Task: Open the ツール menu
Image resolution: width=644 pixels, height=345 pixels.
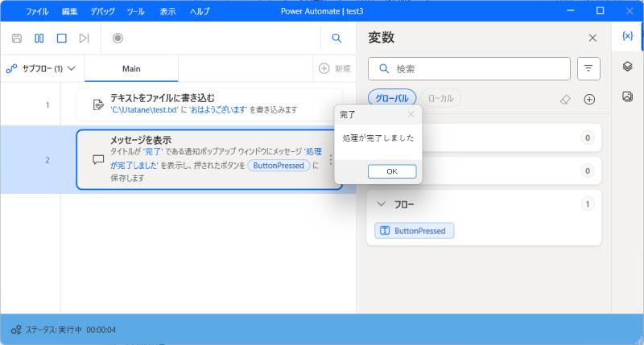Action: [135, 11]
